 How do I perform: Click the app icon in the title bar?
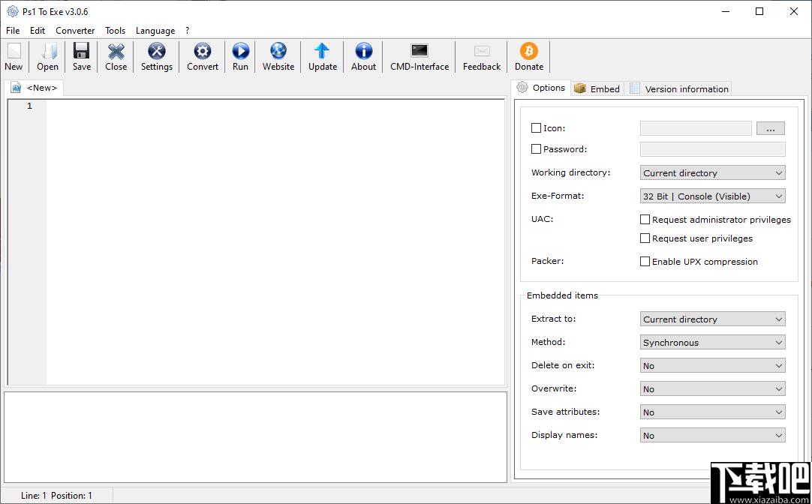click(x=13, y=11)
